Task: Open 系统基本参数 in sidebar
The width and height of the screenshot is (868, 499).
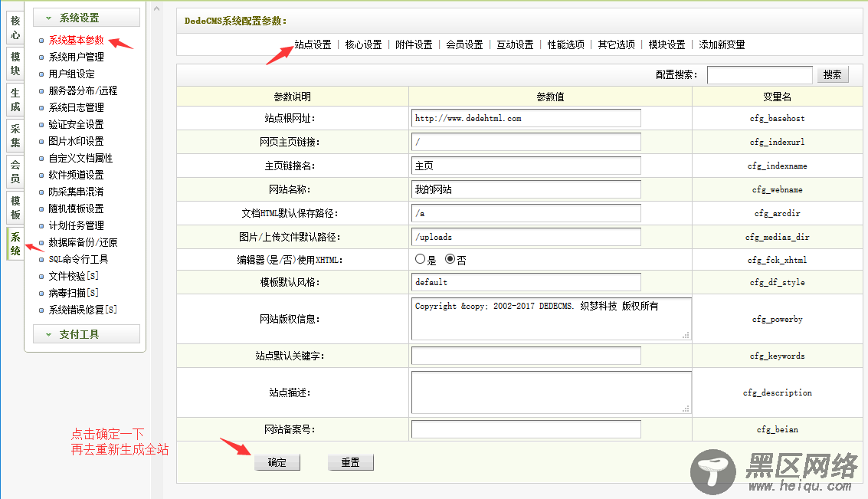Action: tap(76, 40)
